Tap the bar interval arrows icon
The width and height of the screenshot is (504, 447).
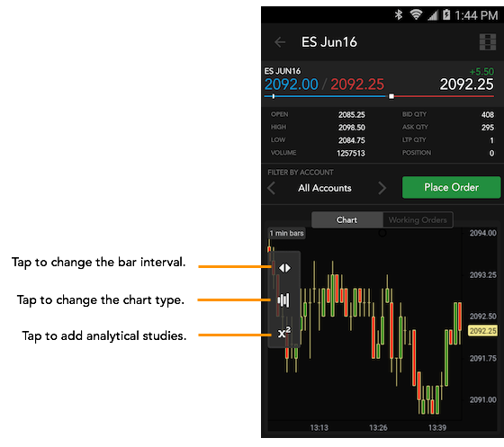(x=284, y=268)
